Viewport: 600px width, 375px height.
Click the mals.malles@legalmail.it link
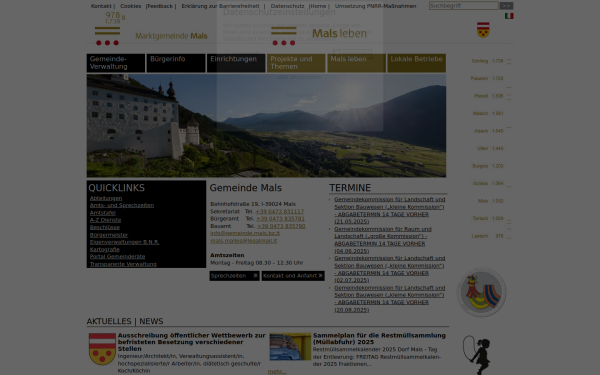pyautogui.click(x=243, y=241)
